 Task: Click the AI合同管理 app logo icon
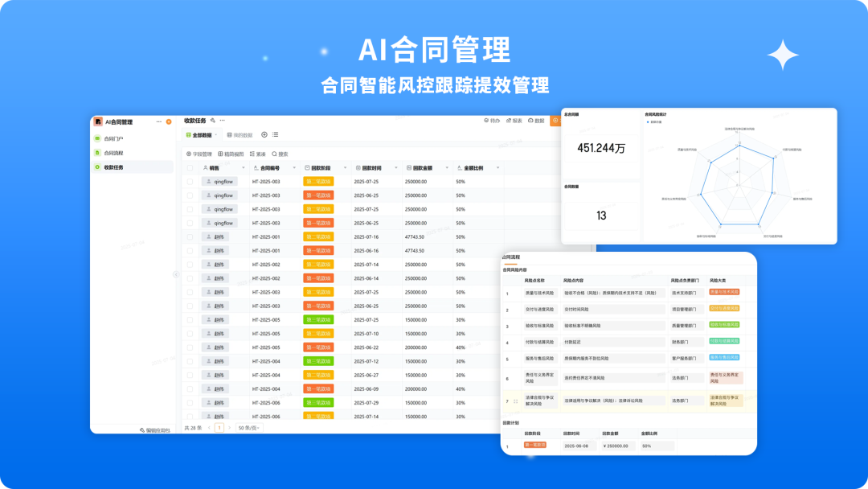98,121
